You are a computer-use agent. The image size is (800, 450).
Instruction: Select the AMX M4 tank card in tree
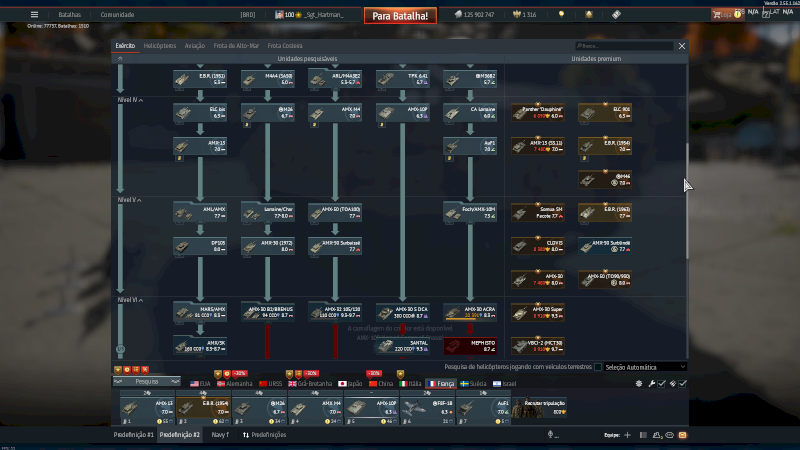click(335, 113)
